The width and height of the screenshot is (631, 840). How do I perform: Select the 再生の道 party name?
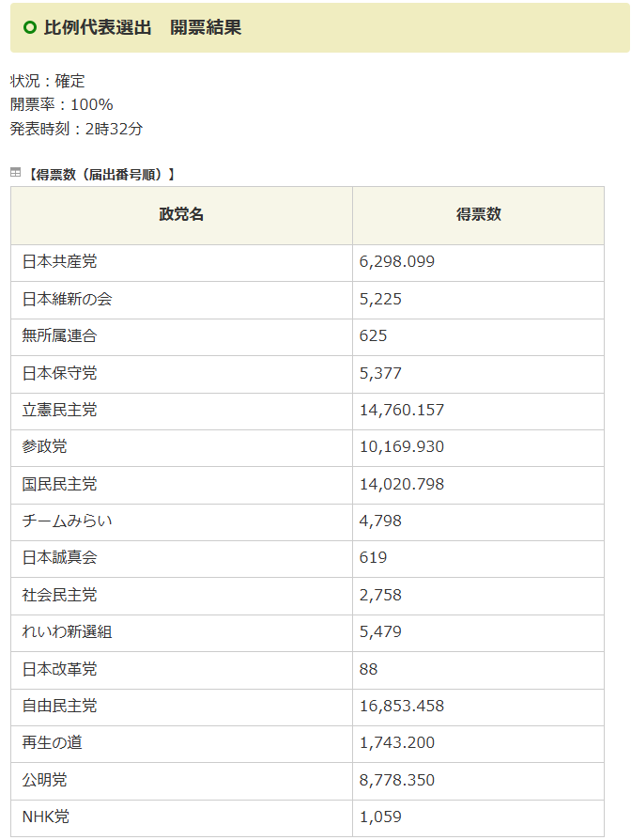(52, 743)
